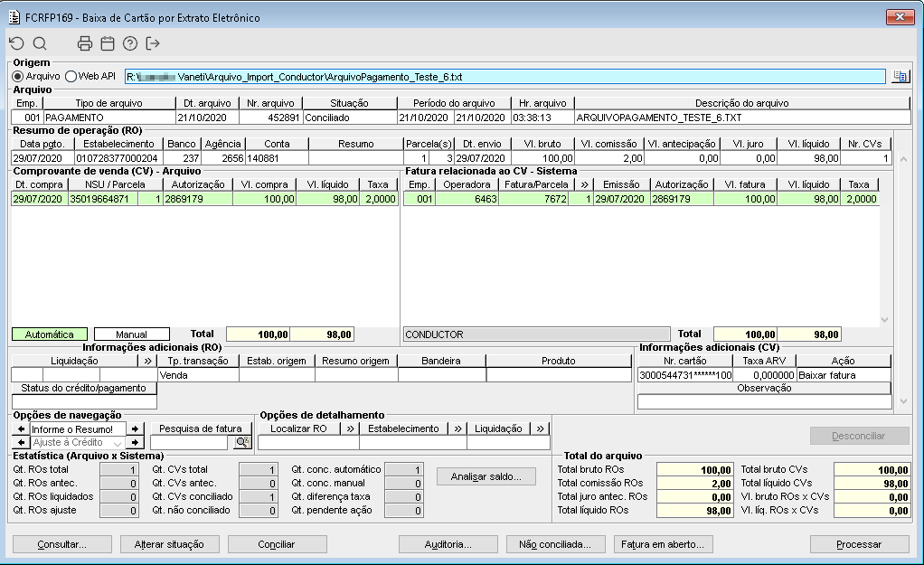The height and width of the screenshot is (565, 924).
Task: Click the NSU / Parcela column header
Action: (x=115, y=184)
